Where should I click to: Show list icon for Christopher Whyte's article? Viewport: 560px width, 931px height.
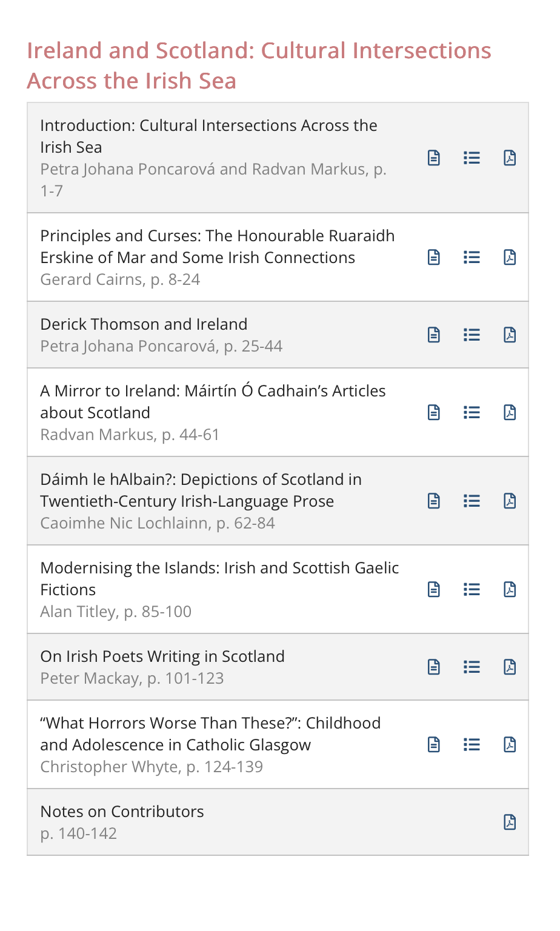pyautogui.click(x=472, y=745)
